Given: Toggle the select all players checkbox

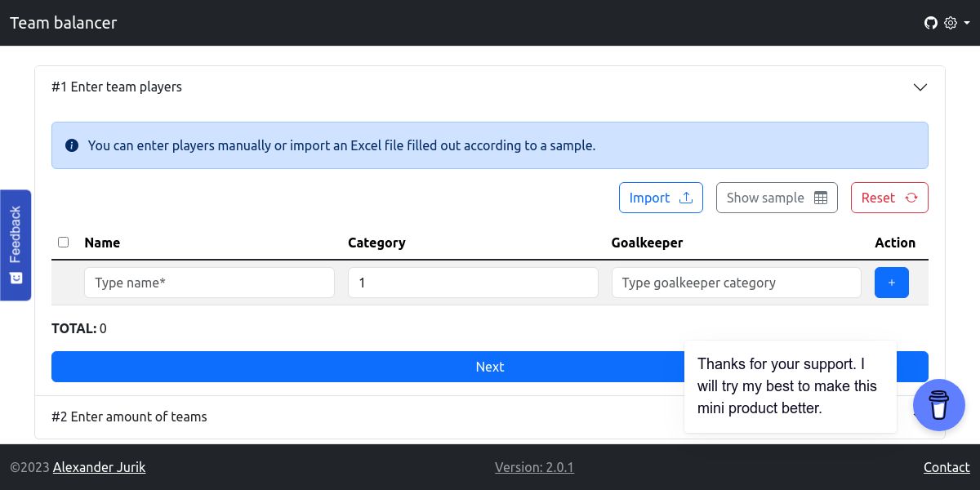Looking at the screenshot, I should pos(64,242).
